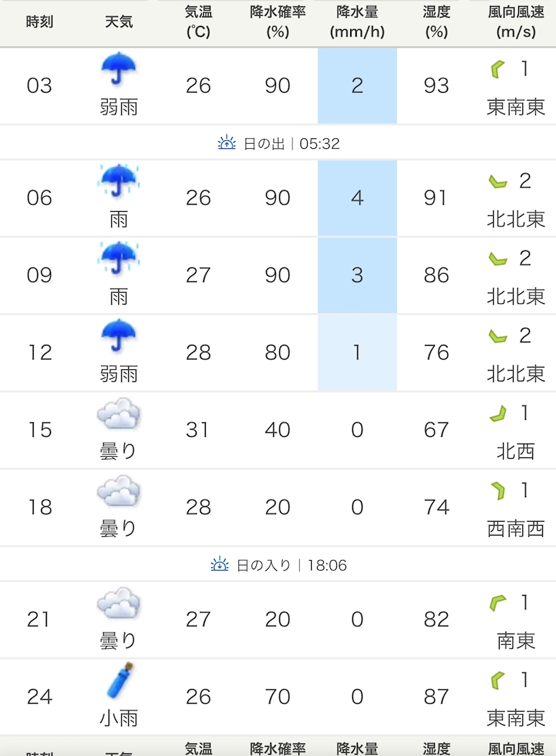Click the 風向風速 column header

click(516, 22)
